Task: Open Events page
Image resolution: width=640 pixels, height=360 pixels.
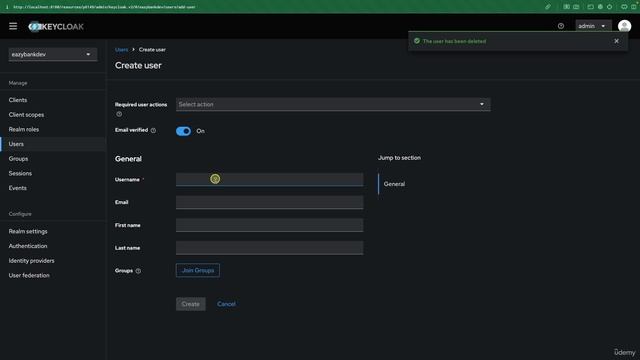Action: tap(18, 188)
